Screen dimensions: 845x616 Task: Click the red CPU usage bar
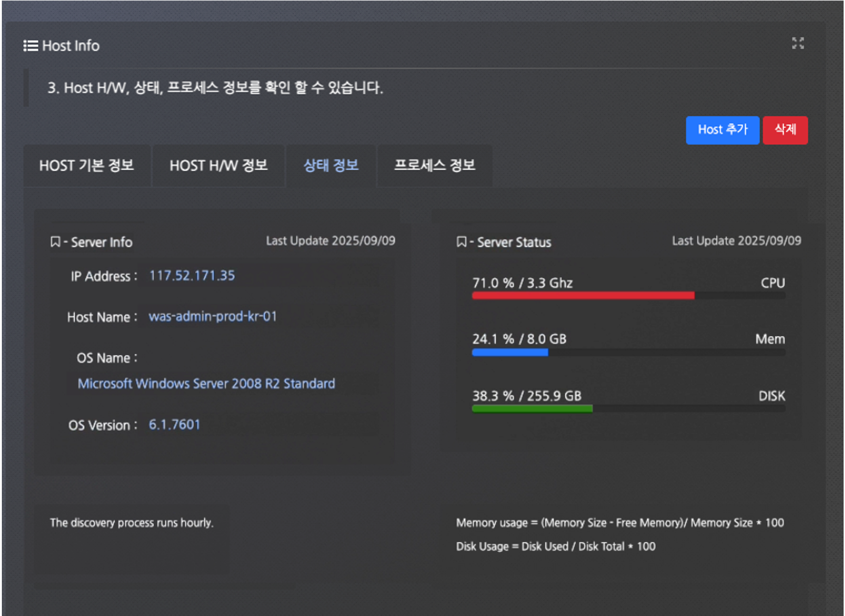[x=582, y=296]
